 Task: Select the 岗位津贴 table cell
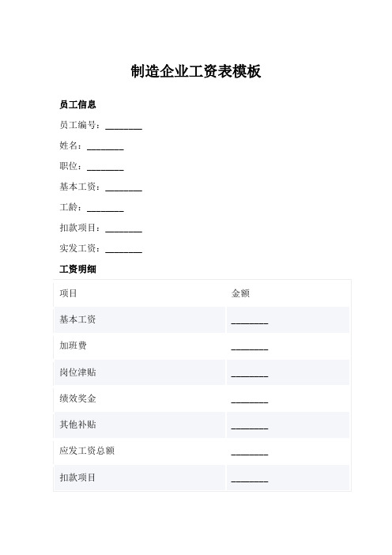pos(140,372)
